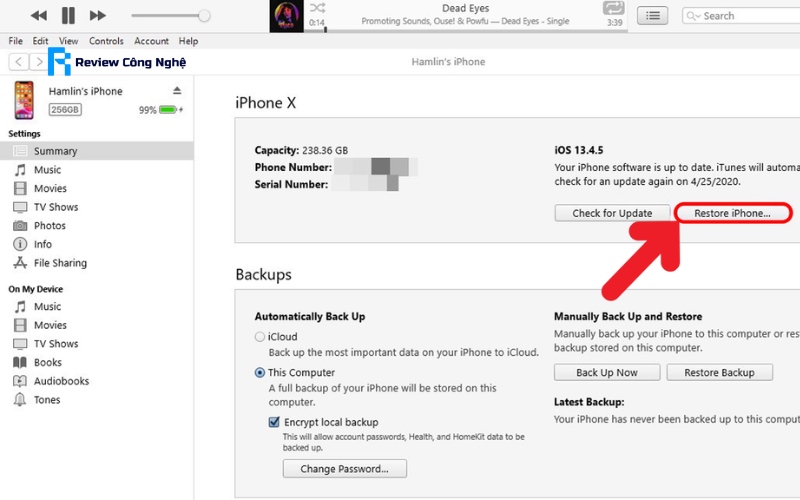Open Photos in the Settings sidebar
The height and width of the screenshot is (500, 800).
tap(49, 225)
